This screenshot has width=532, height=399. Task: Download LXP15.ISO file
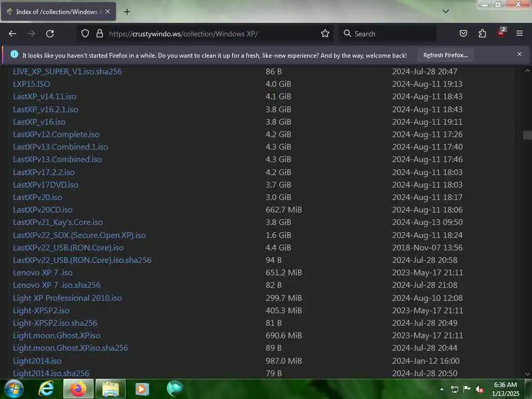click(x=31, y=84)
